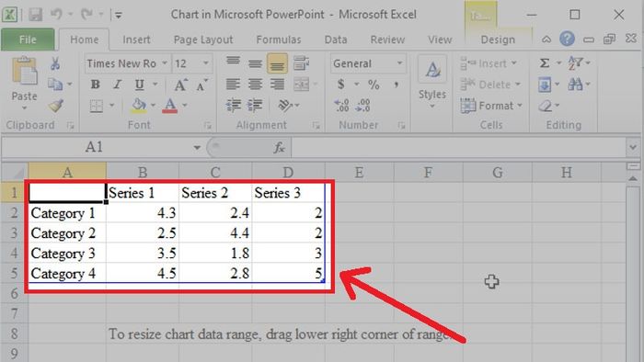Click the Orientation text angle icon

285,106
